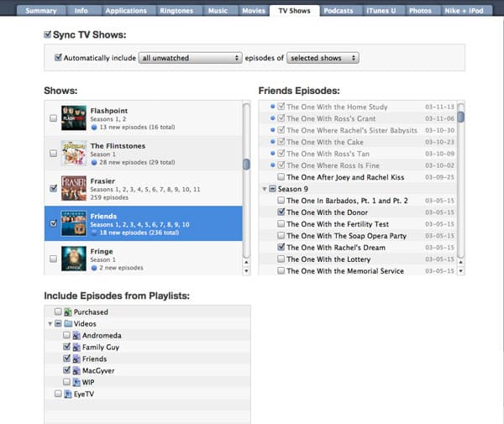Check the EyeTV playlist checkbox
504x424 pixels.
(58, 394)
